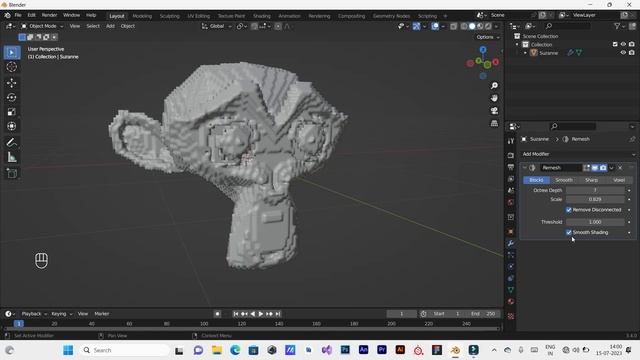This screenshot has width=640, height=360.
Task: Open the Object Data properties tab
Action: [x=511, y=290]
